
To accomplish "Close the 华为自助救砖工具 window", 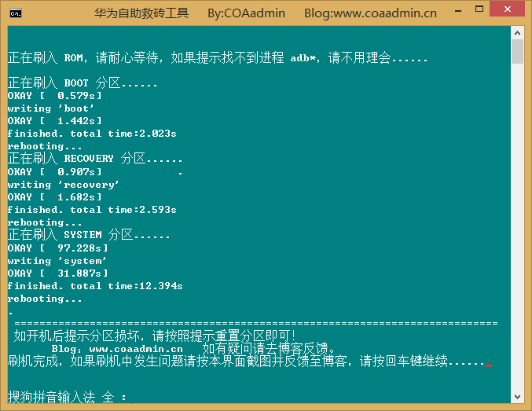I will click(512, 13).
